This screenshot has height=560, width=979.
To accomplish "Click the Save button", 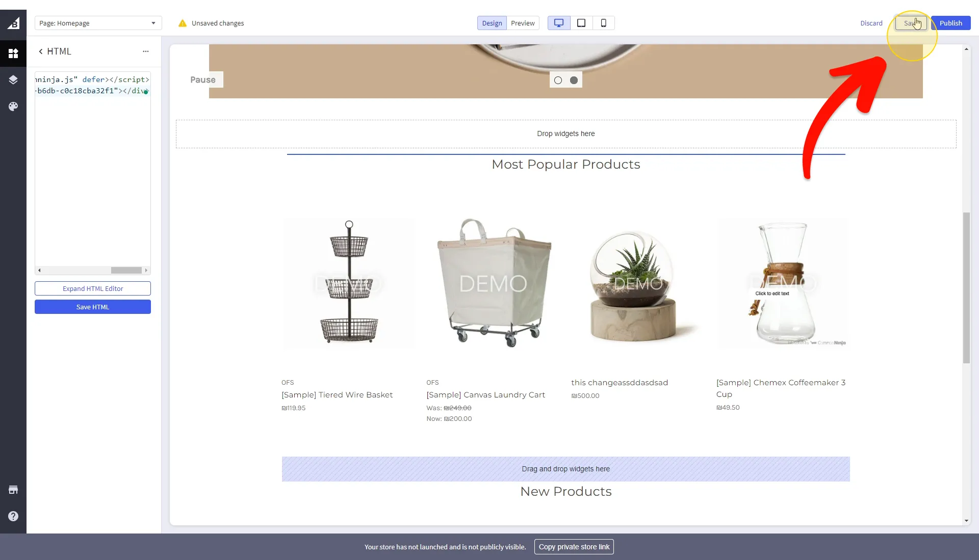I will 911,23.
